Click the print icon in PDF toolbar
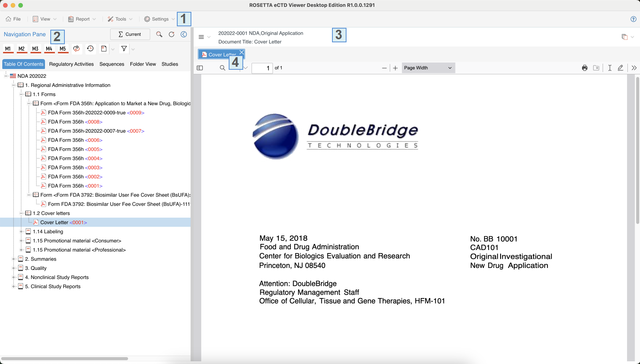 (x=585, y=68)
